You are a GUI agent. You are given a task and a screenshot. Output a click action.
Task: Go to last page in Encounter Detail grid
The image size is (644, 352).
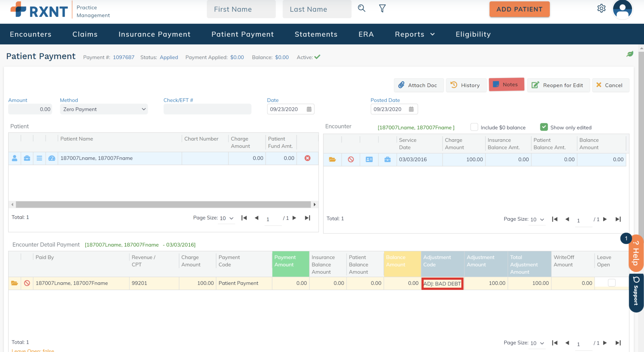pos(618,343)
